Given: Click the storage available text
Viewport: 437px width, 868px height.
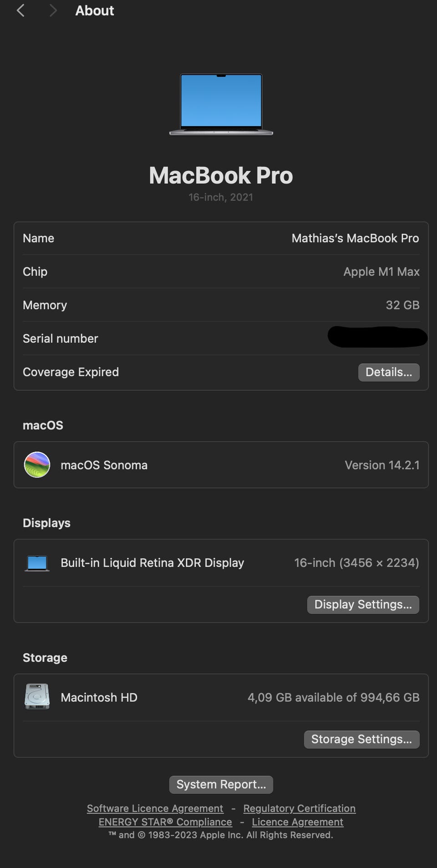Looking at the screenshot, I should coord(333,697).
